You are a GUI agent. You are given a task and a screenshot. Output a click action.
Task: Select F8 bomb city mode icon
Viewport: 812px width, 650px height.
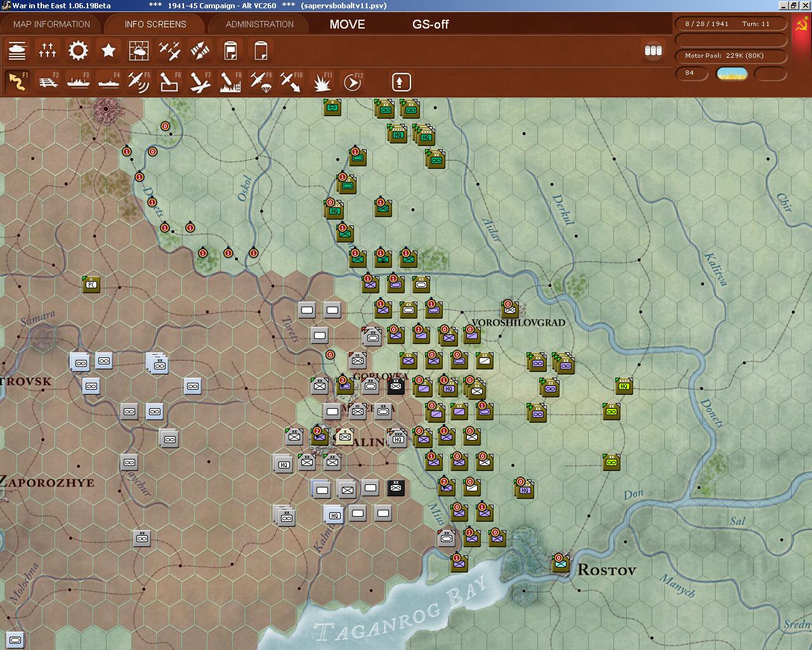pos(230,82)
